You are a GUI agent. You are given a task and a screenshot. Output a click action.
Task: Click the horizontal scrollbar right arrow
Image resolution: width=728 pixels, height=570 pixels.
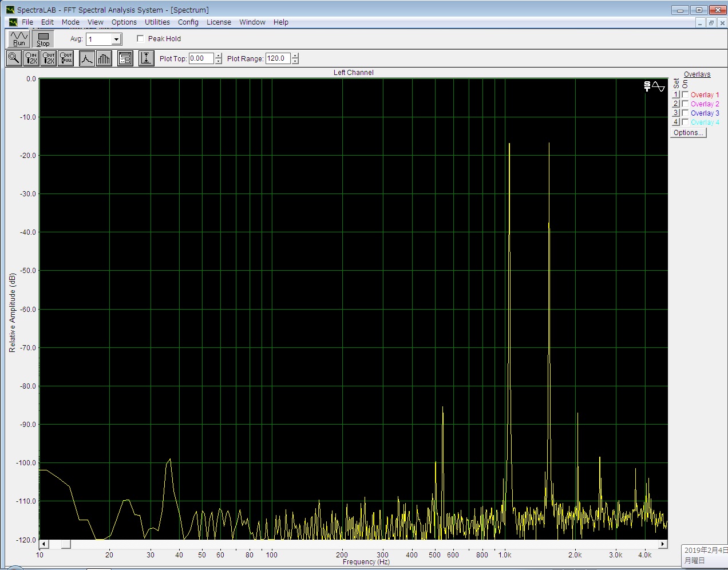point(663,544)
